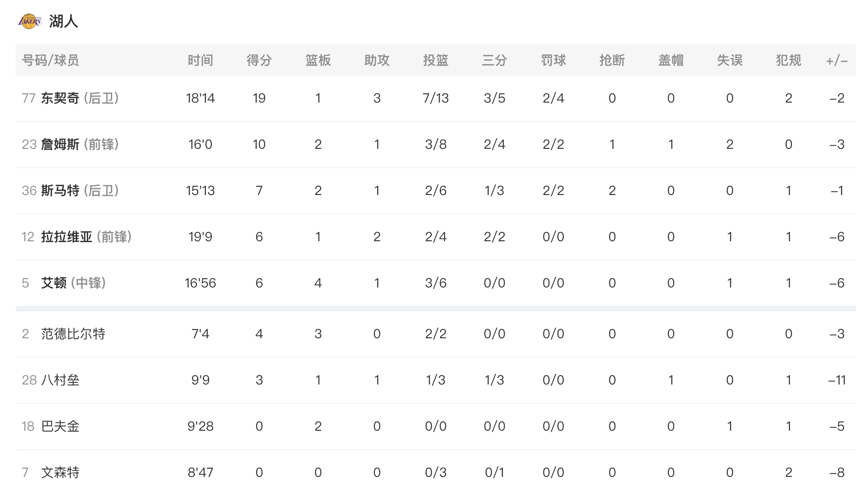Click player 艾顿 (中锋)
The height and width of the screenshot is (488, 868).
[x=73, y=283]
